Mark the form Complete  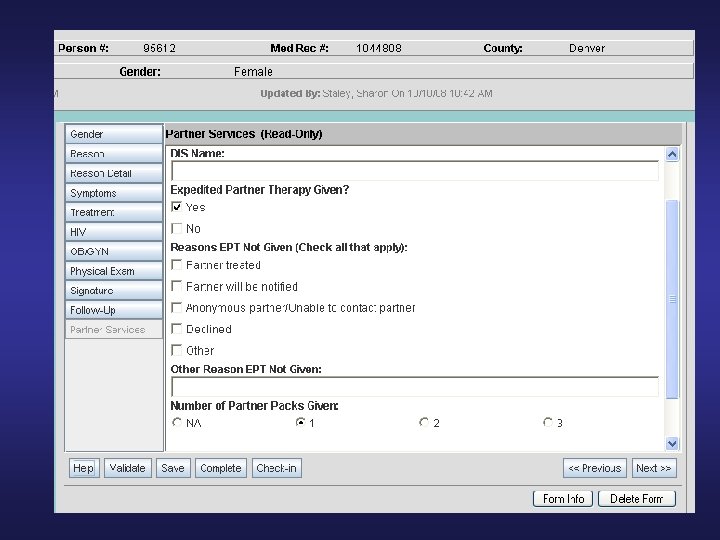click(x=221, y=468)
